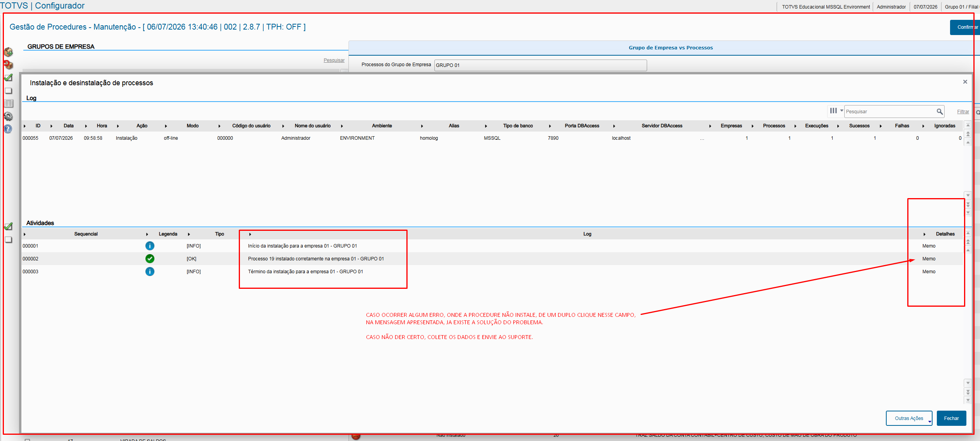
Task: Click the lower unmark-all empty box icon
Action: (8, 240)
